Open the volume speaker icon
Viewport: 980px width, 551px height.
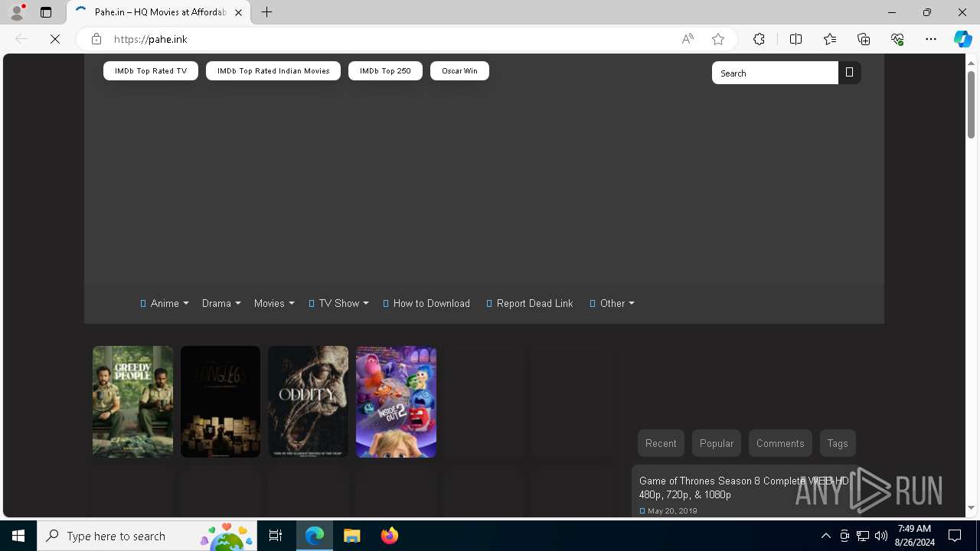pos(881,536)
